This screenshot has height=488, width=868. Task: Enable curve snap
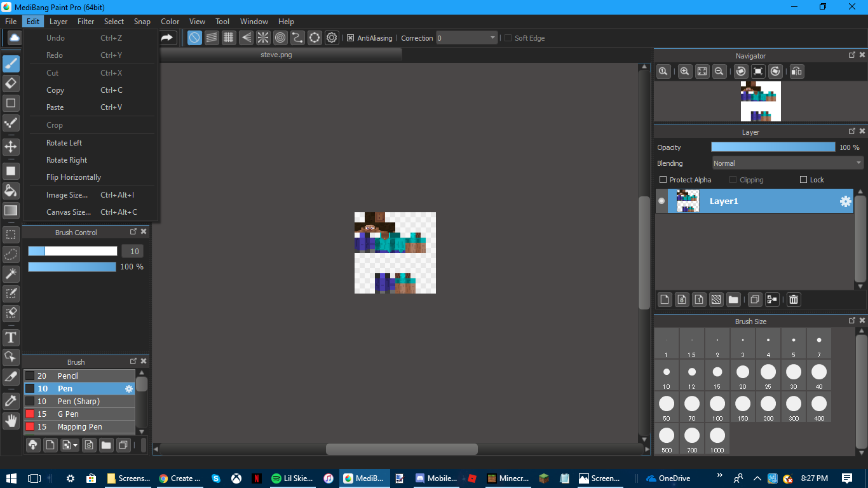click(x=297, y=38)
